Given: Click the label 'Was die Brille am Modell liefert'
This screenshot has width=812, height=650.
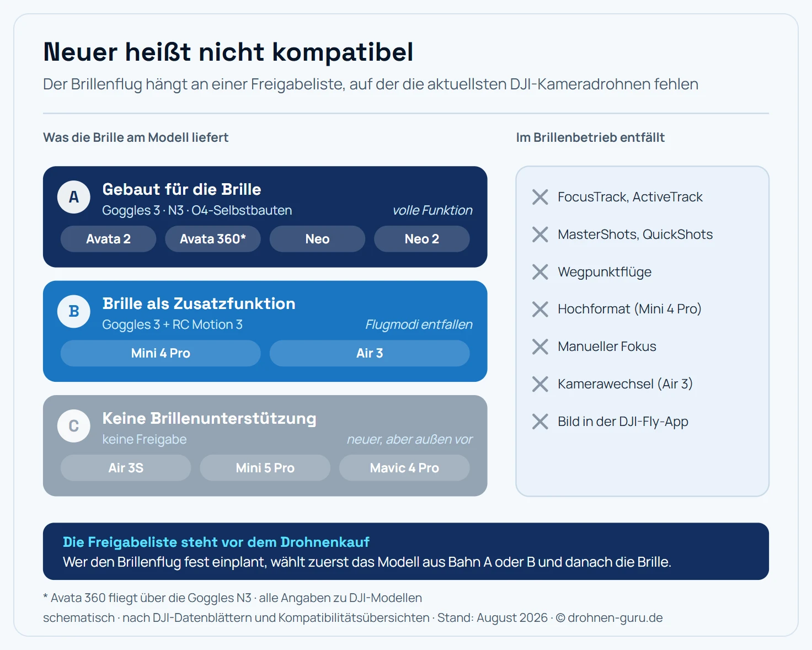Looking at the screenshot, I should [136, 137].
